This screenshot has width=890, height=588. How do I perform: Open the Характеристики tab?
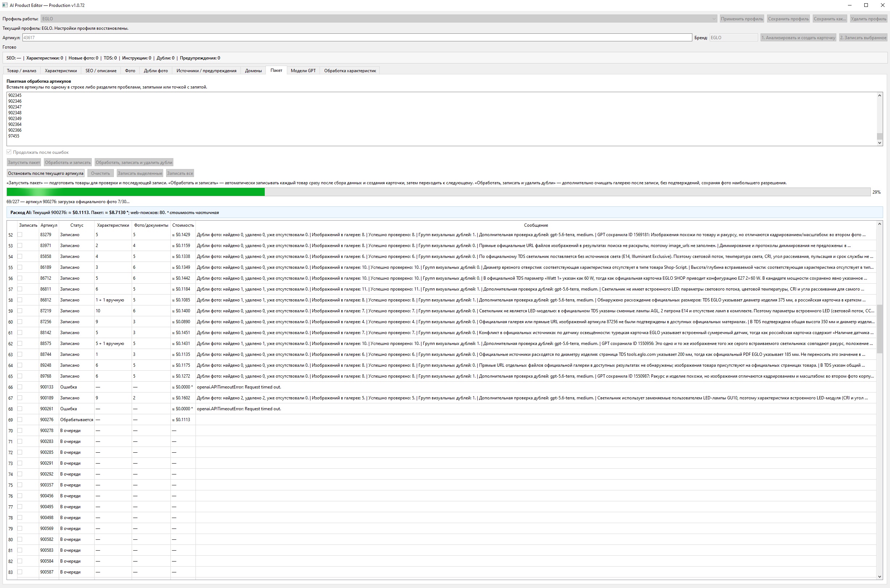click(61, 70)
